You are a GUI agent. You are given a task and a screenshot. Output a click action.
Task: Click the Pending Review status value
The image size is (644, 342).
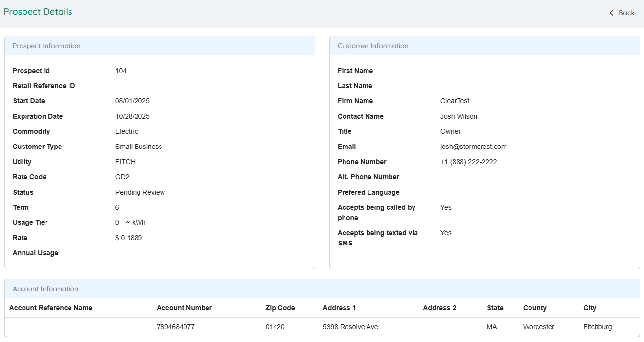point(140,192)
